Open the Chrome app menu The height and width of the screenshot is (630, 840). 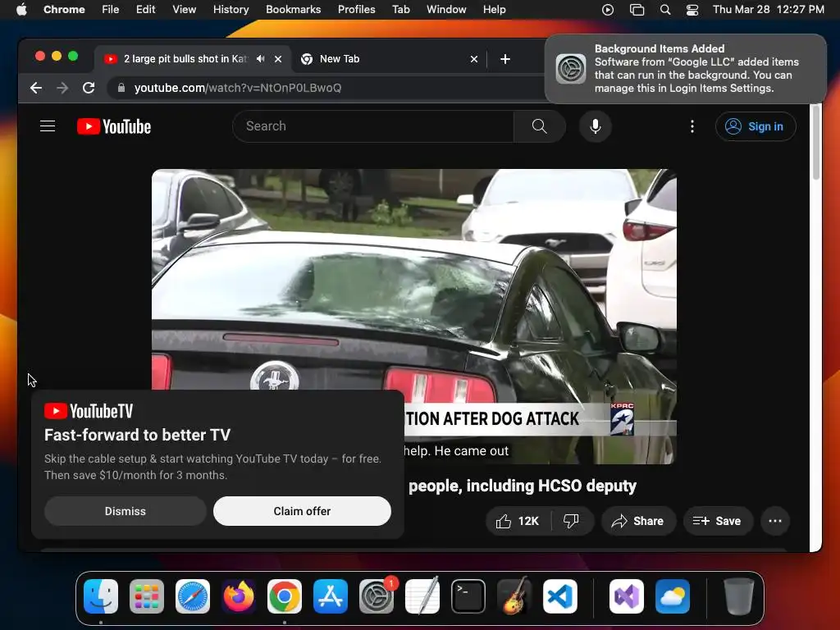64,10
